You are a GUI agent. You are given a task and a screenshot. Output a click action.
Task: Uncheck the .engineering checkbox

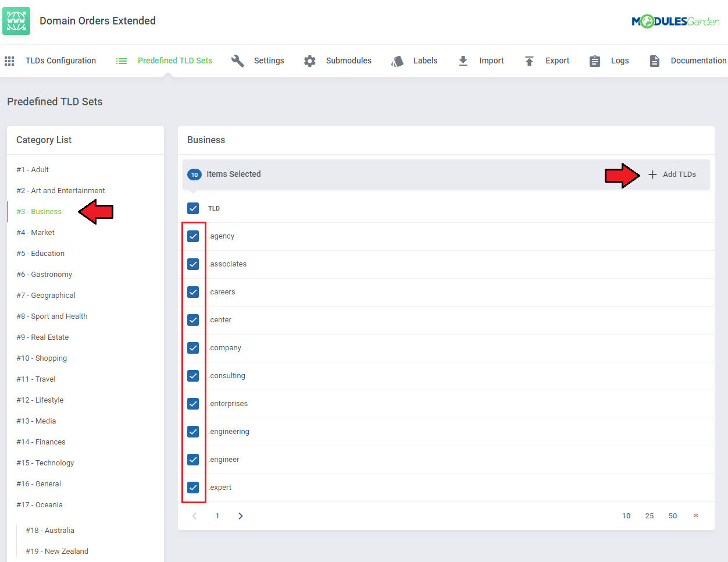pyautogui.click(x=193, y=432)
